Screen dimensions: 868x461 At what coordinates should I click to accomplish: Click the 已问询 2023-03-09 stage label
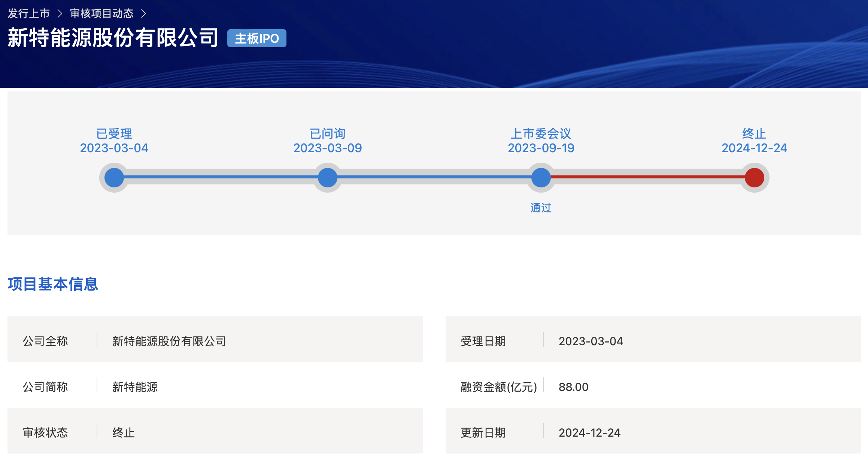(x=328, y=141)
